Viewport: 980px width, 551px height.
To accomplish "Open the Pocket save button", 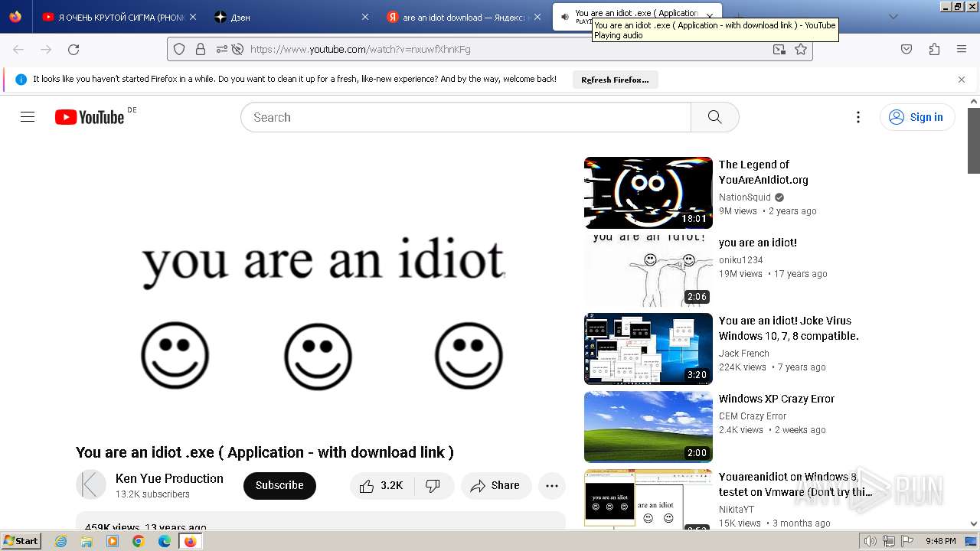I will [906, 49].
